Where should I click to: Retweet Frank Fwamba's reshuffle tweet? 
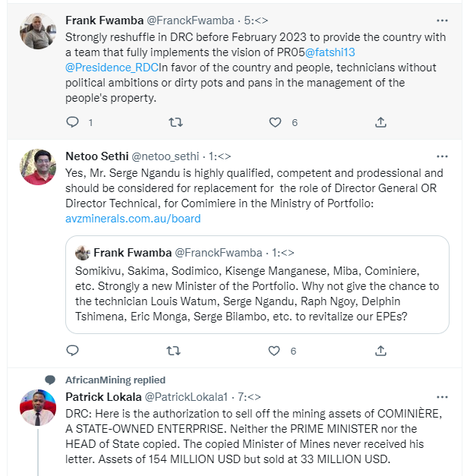coord(175,122)
